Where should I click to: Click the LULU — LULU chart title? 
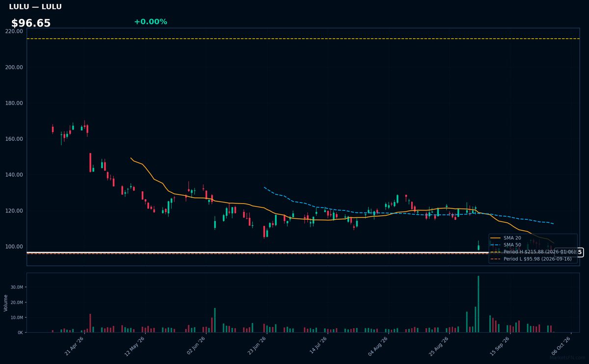[x=35, y=7]
